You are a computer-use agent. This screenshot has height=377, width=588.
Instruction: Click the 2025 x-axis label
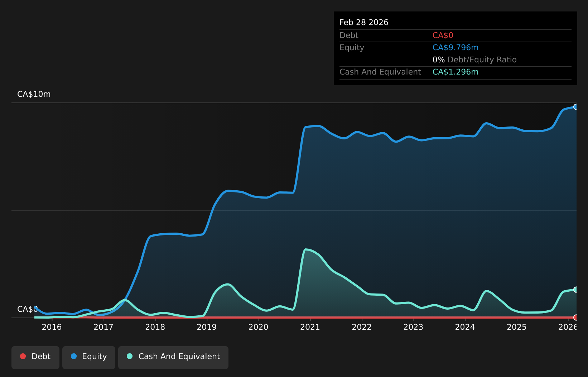[x=517, y=327]
